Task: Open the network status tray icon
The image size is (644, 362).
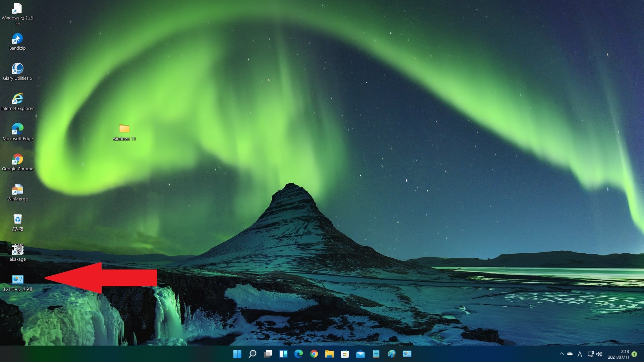Action: tap(590, 354)
